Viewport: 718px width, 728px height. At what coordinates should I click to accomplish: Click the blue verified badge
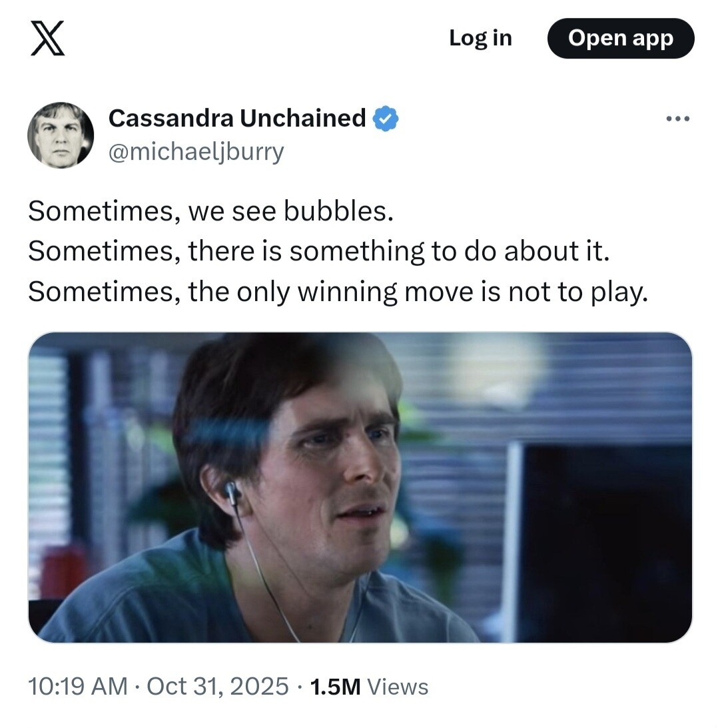pos(386,119)
